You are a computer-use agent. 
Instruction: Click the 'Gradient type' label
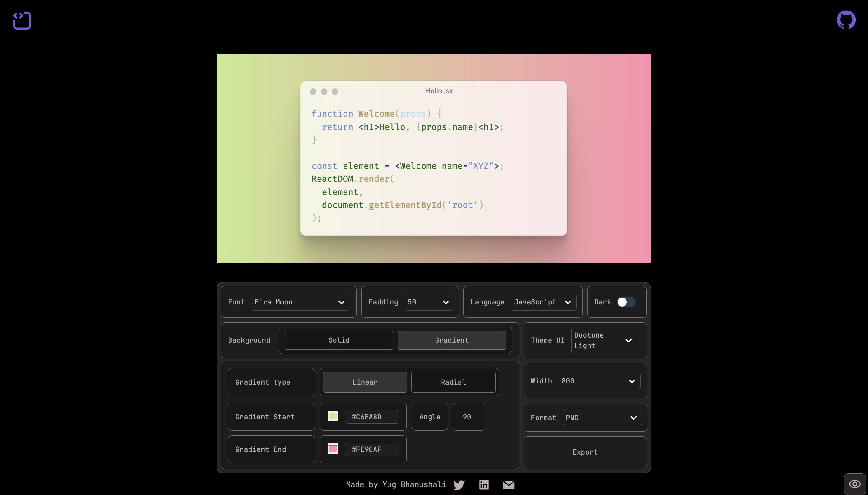263,382
